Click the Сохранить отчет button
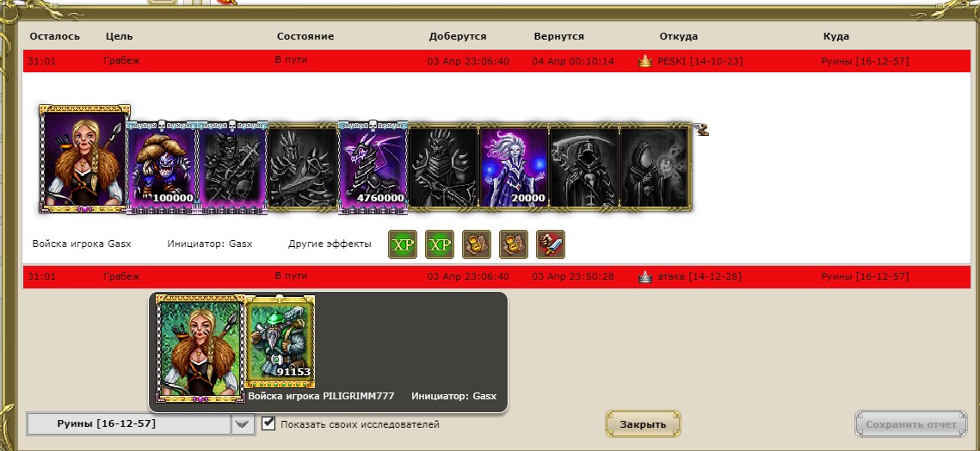Screen dimensions: 980x451 point(910,424)
